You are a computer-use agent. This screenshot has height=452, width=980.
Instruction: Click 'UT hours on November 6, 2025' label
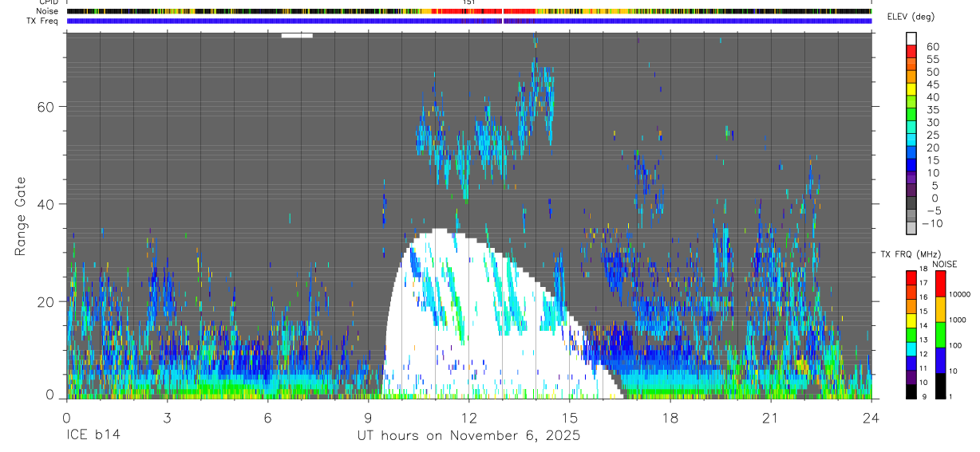tap(468, 436)
